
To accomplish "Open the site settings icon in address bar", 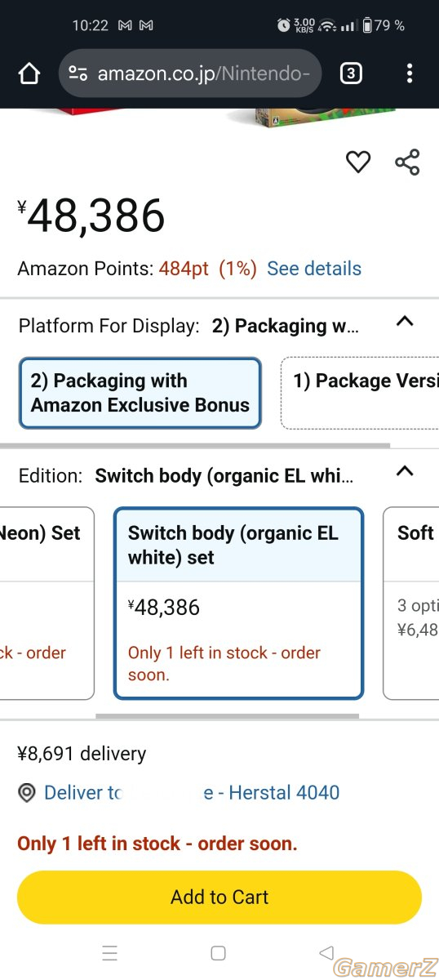I will point(78,74).
